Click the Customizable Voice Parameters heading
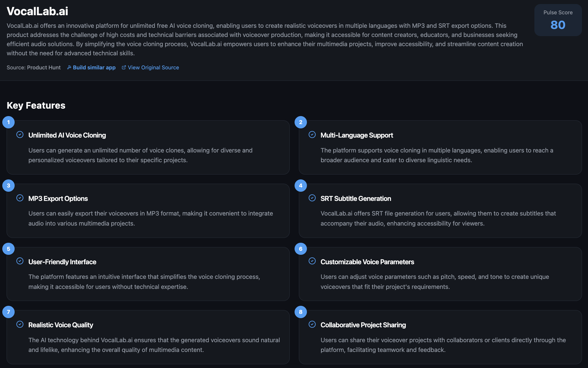Screen dimensions: 588x368 pyautogui.click(x=367, y=262)
